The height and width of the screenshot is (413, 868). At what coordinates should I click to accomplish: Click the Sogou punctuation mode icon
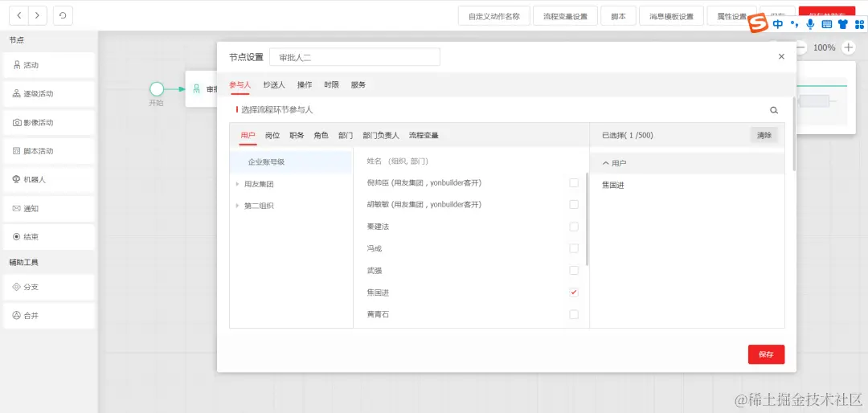(795, 24)
